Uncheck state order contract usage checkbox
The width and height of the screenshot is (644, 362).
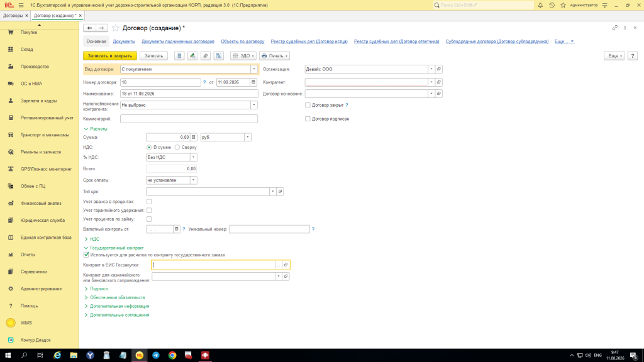point(86,255)
